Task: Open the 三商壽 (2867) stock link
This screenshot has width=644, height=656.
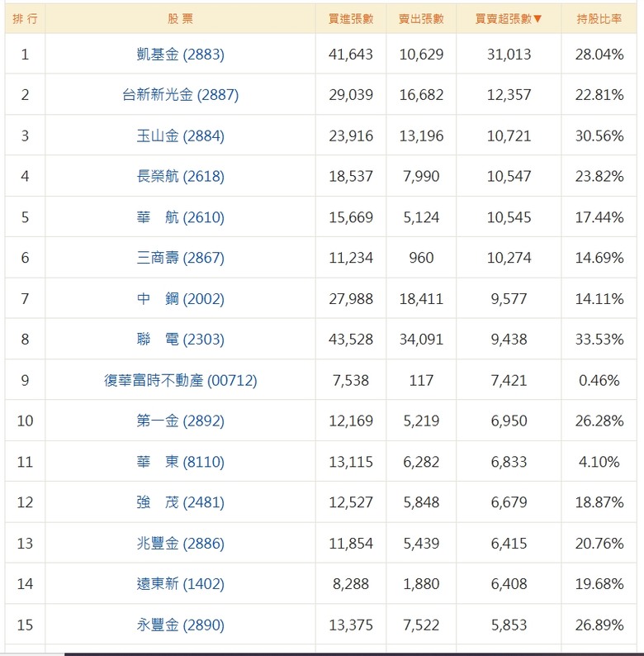Action: point(180,258)
